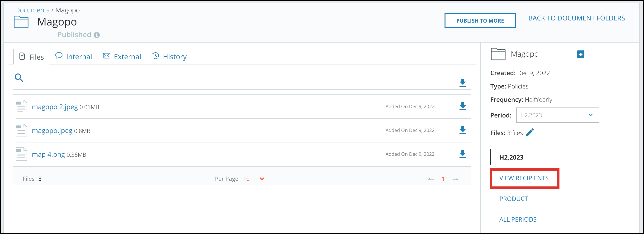
Task: Open the magopo.jpeg file link
Action: (x=52, y=131)
